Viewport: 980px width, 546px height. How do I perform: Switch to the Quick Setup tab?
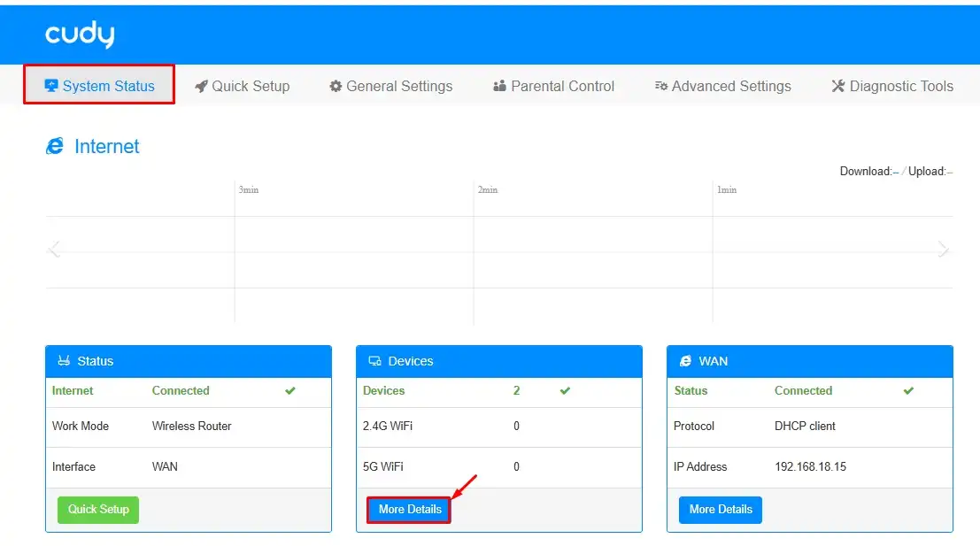[x=243, y=86]
